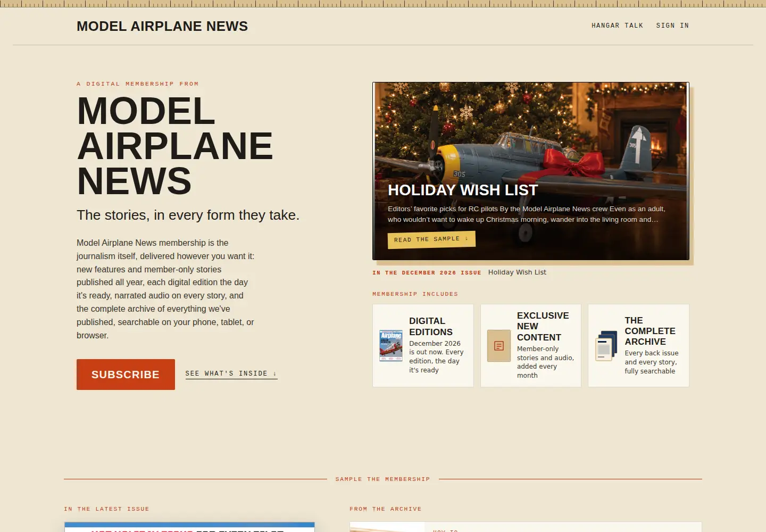
Task: Click the document icon in Exclusive New Content
Action: click(x=499, y=346)
